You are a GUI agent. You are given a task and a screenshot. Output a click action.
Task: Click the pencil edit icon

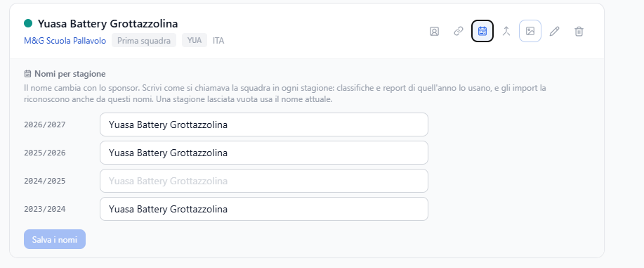coord(555,31)
